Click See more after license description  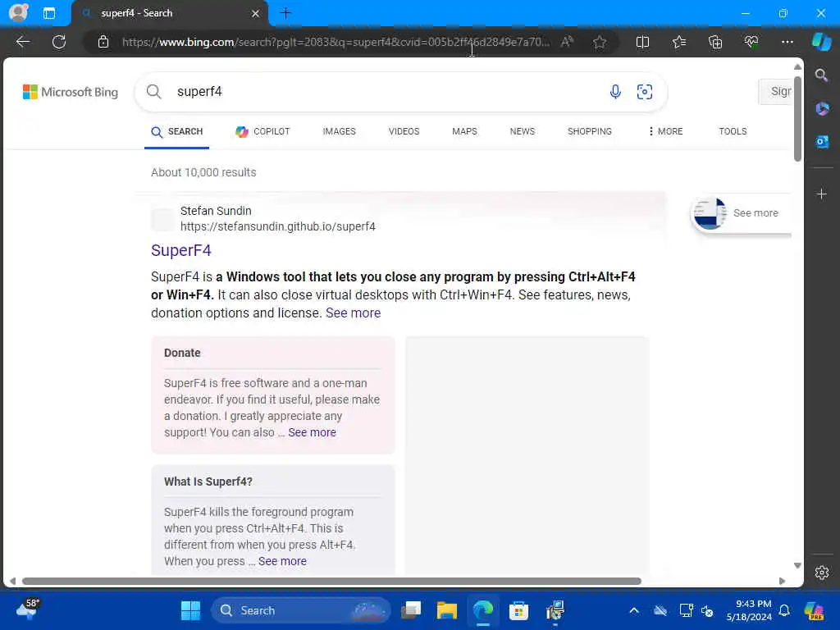(x=353, y=313)
